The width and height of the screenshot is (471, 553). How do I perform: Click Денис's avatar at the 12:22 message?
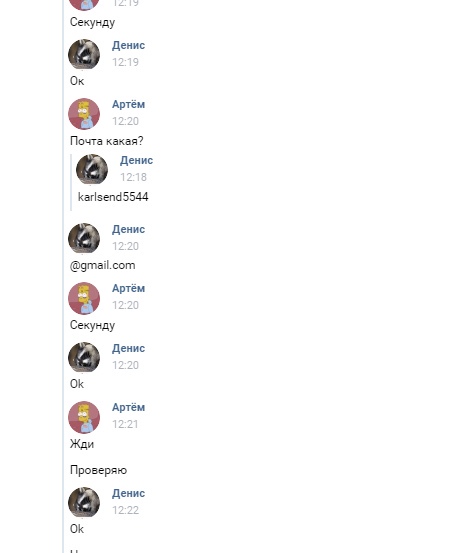pos(84,503)
